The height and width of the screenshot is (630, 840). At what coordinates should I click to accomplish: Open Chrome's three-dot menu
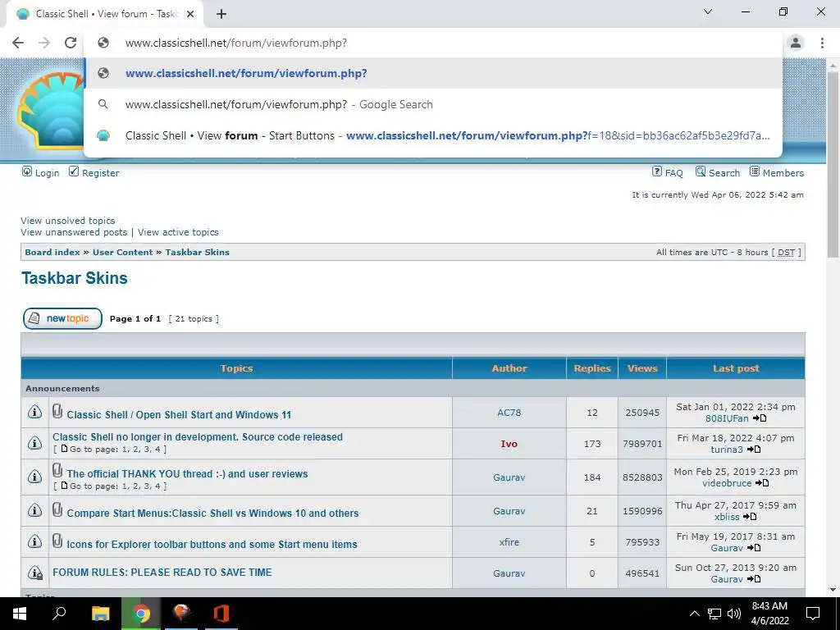[x=822, y=43]
